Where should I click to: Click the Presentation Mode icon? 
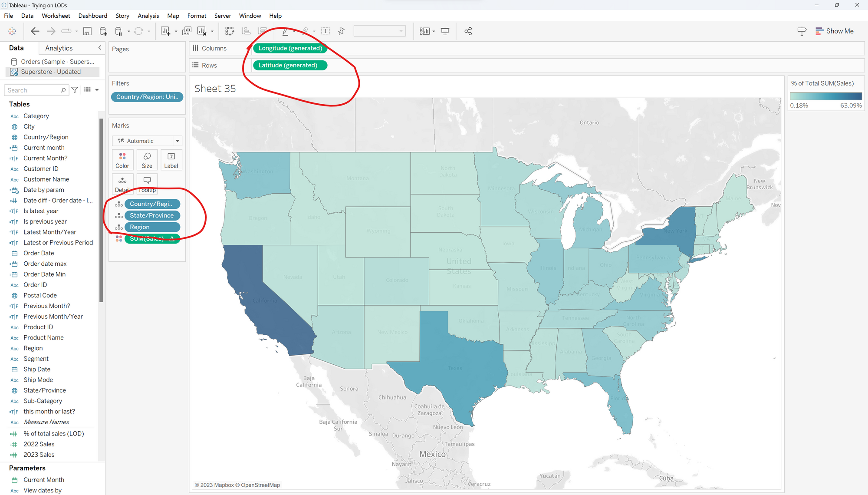click(x=445, y=31)
